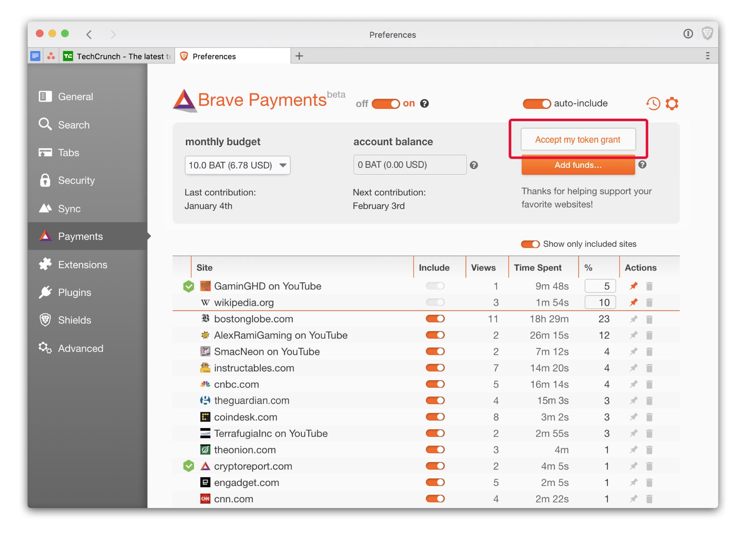
Task: Open the browser tab-bar overflow menu
Action: point(707,56)
